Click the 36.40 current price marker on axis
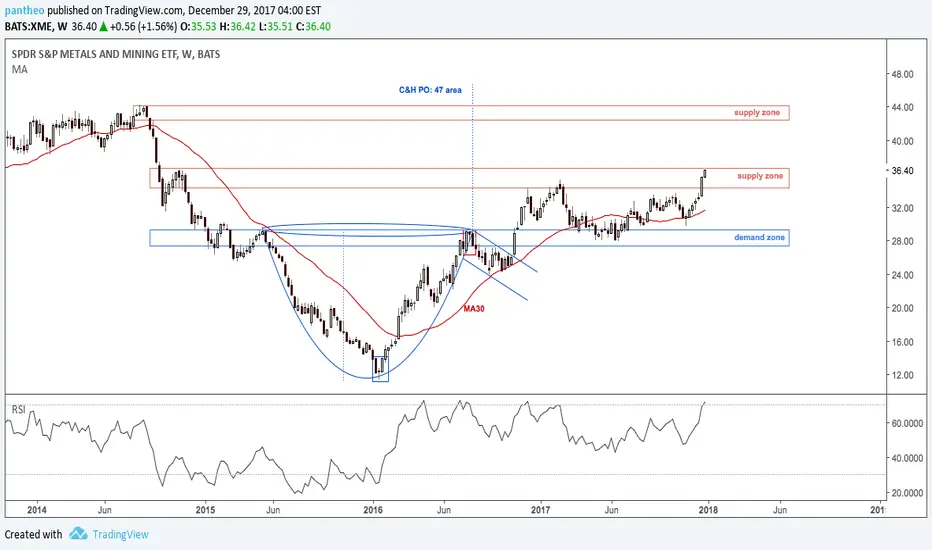 pyautogui.click(x=903, y=171)
